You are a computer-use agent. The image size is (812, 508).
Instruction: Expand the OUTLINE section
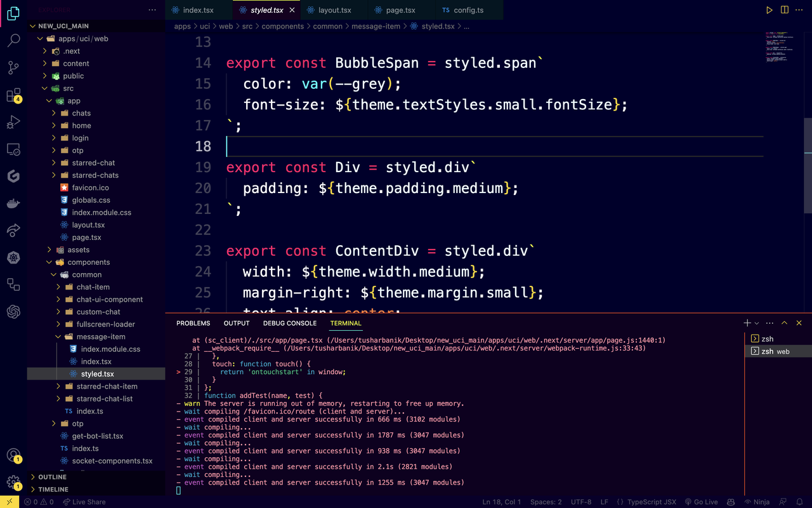96,477
